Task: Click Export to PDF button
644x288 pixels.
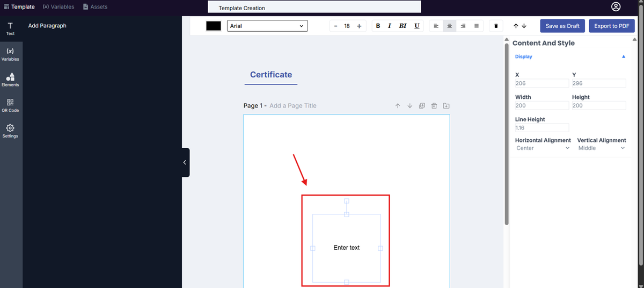Action: pyautogui.click(x=612, y=26)
